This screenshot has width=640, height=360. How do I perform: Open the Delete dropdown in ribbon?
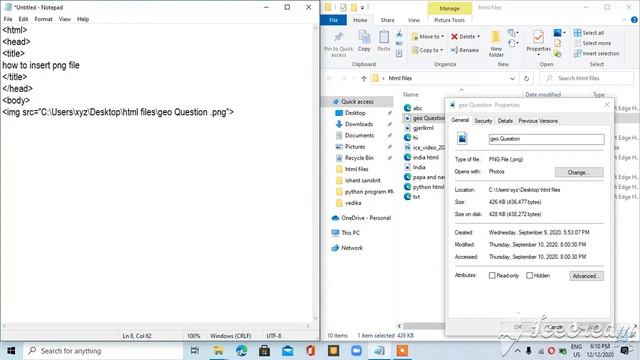click(x=465, y=37)
